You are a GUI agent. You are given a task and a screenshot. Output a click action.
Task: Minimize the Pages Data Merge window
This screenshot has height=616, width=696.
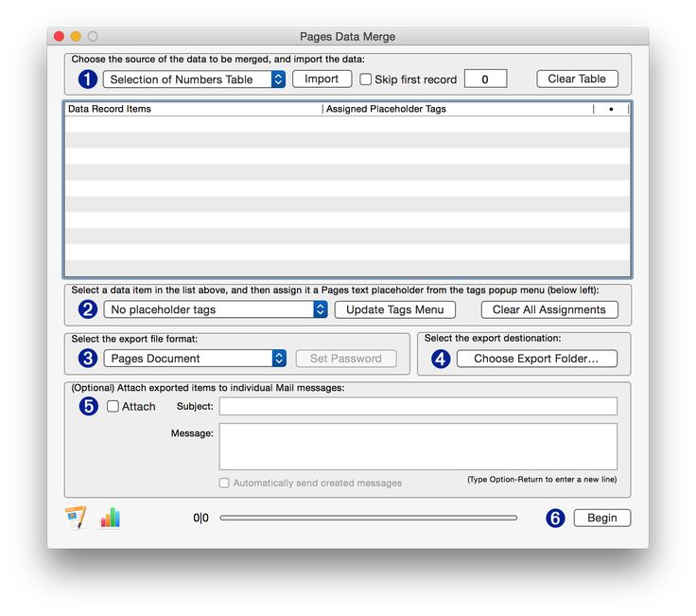click(76, 36)
